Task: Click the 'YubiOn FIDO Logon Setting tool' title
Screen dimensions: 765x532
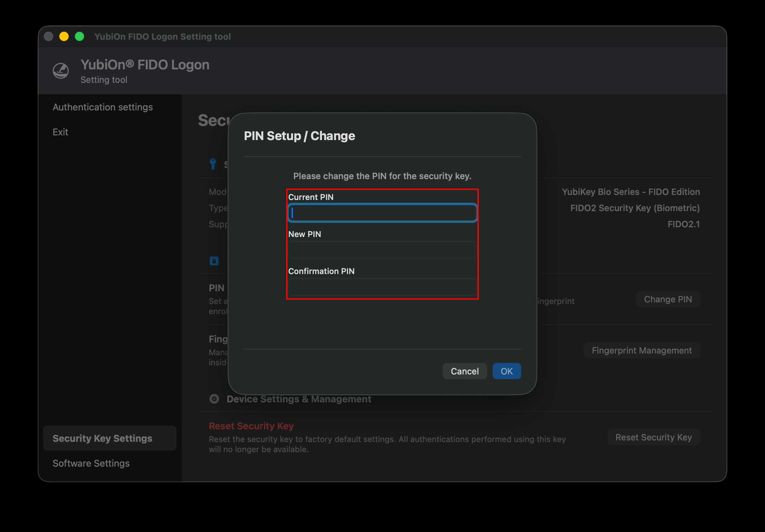Action: 162,36
